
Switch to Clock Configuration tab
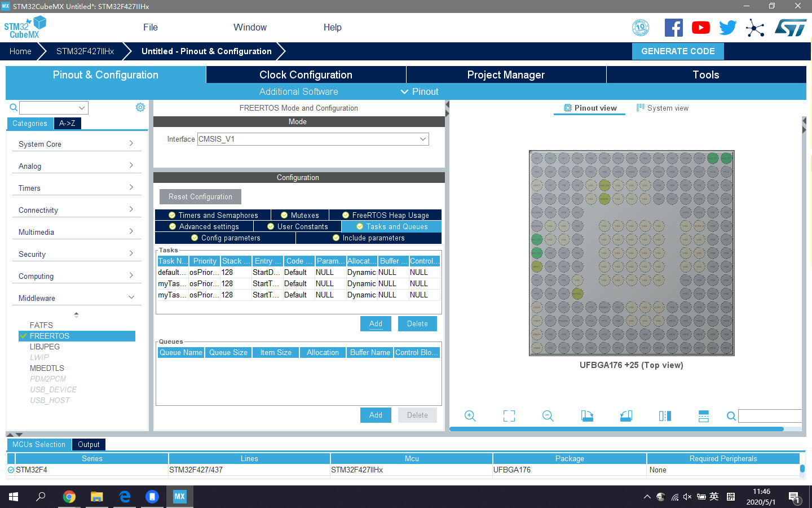pyautogui.click(x=306, y=75)
